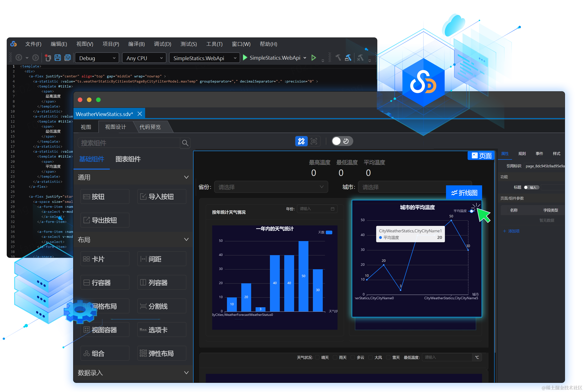This screenshot has width=584, height=392.
Task: Click the 导入按钮 component button
Action: pyautogui.click(x=162, y=197)
